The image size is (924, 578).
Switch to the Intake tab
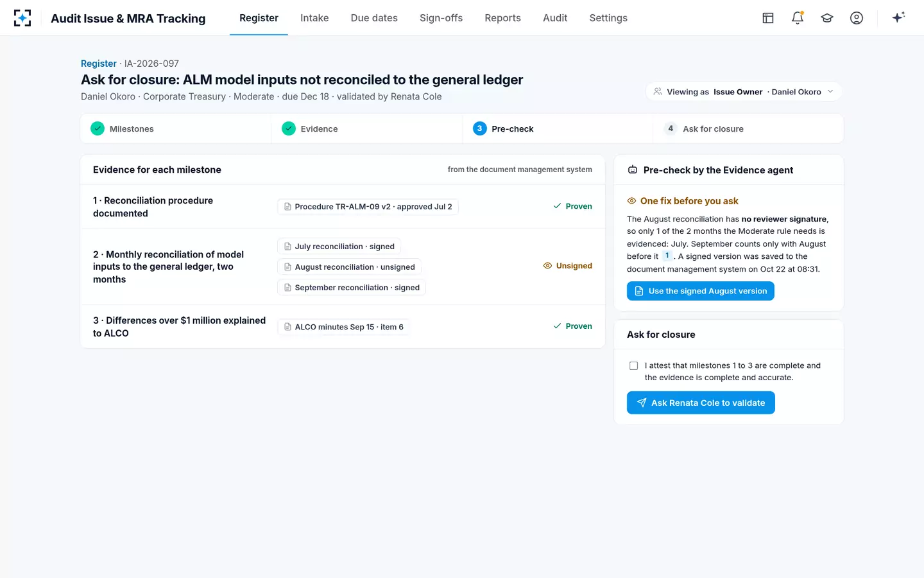pyautogui.click(x=314, y=18)
